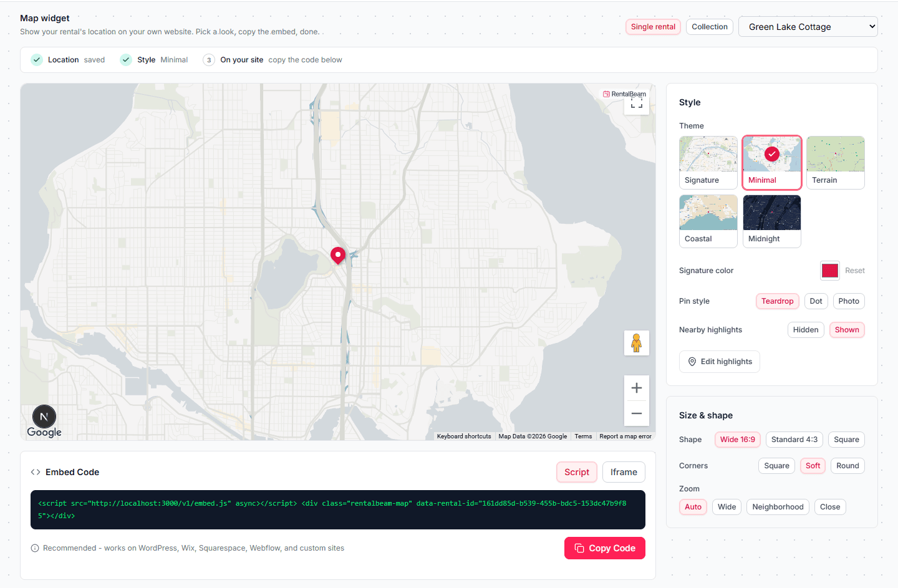Screen dimensions: 898x588
Task: Set corners to Square
Action: pyautogui.click(x=776, y=466)
